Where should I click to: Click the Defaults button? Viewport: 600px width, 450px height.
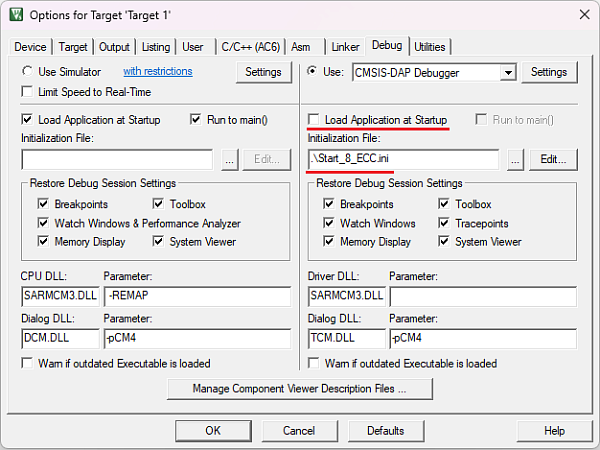point(385,430)
